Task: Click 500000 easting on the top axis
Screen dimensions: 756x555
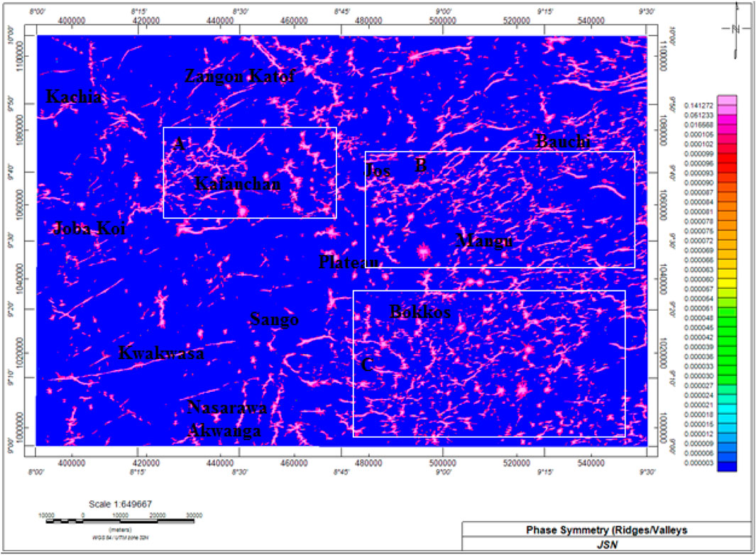Action: 443,21
